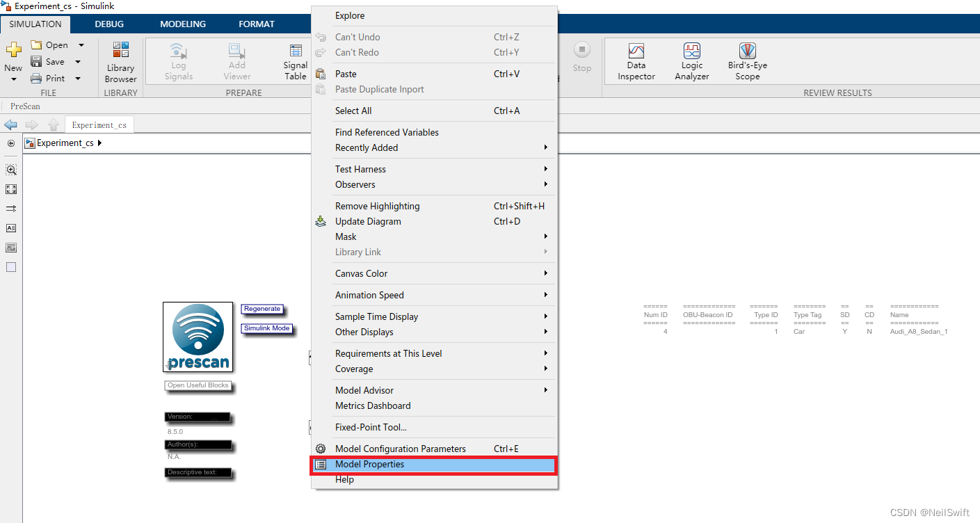Open the Animation Speed submenu
The width and height of the screenshot is (980, 523).
434,295
